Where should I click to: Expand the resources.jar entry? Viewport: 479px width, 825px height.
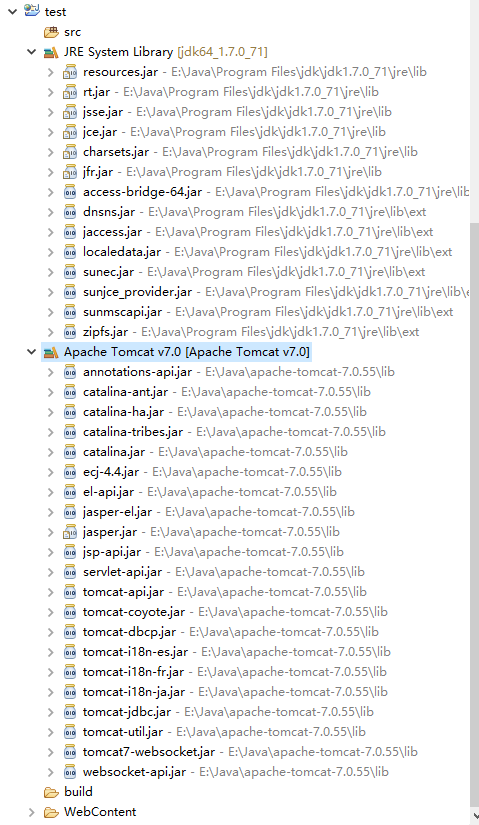pyautogui.click(x=51, y=72)
